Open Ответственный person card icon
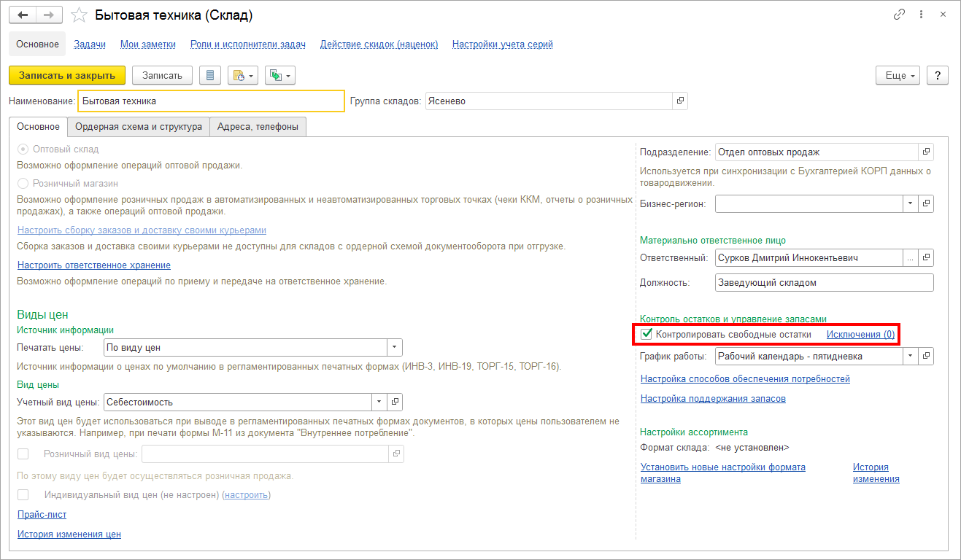 pyautogui.click(x=926, y=257)
